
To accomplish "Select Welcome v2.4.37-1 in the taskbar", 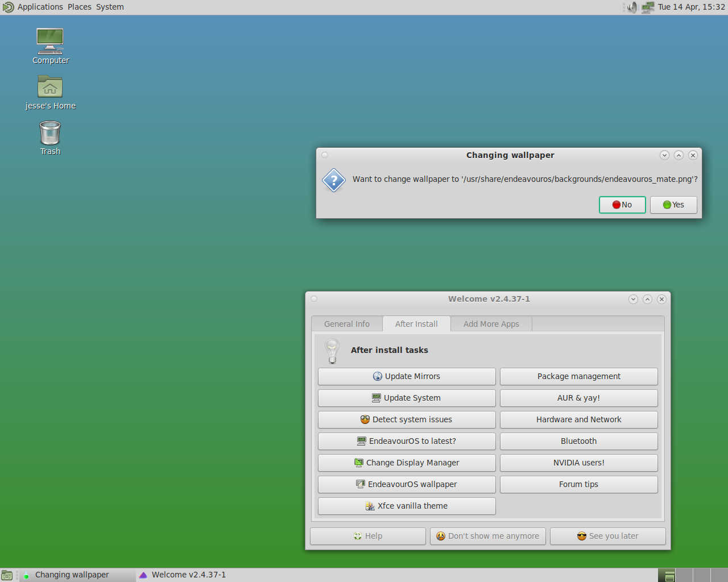I will click(x=194, y=575).
